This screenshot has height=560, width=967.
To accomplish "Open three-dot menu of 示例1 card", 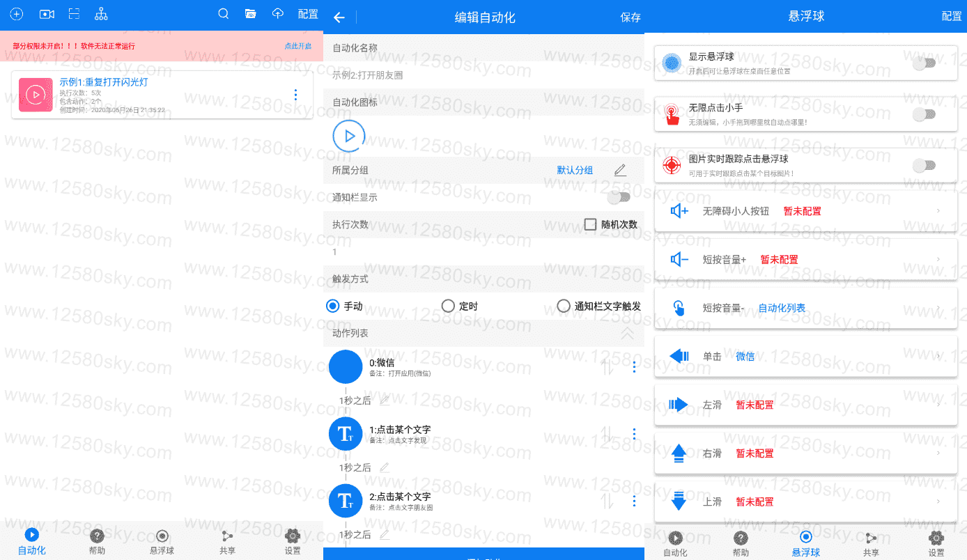I will [x=296, y=95].
